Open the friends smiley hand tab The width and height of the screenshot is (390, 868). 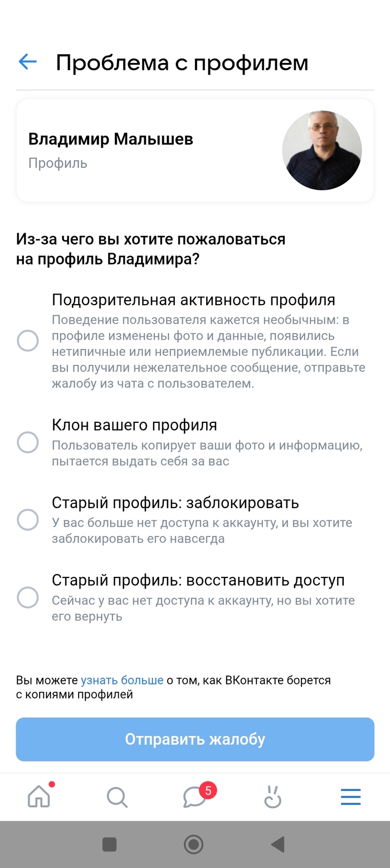(272, 797)
